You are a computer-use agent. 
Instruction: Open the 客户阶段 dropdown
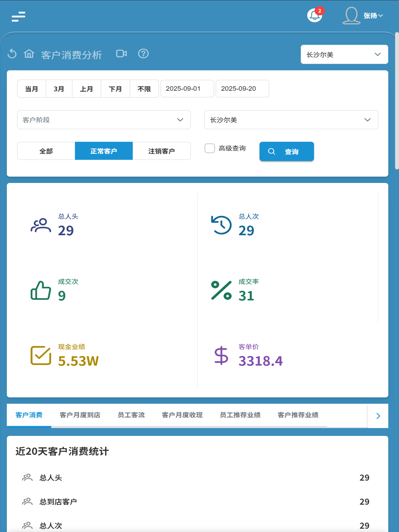[104, 120]
